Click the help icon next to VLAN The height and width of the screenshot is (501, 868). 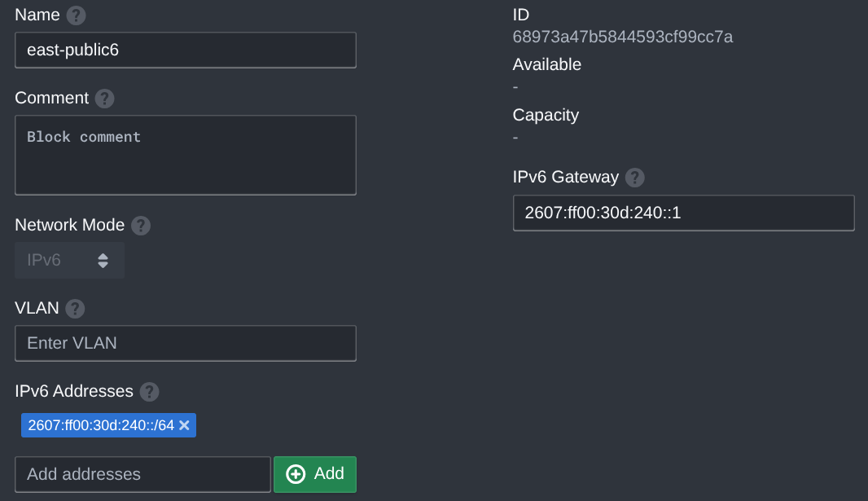[74, 309]
